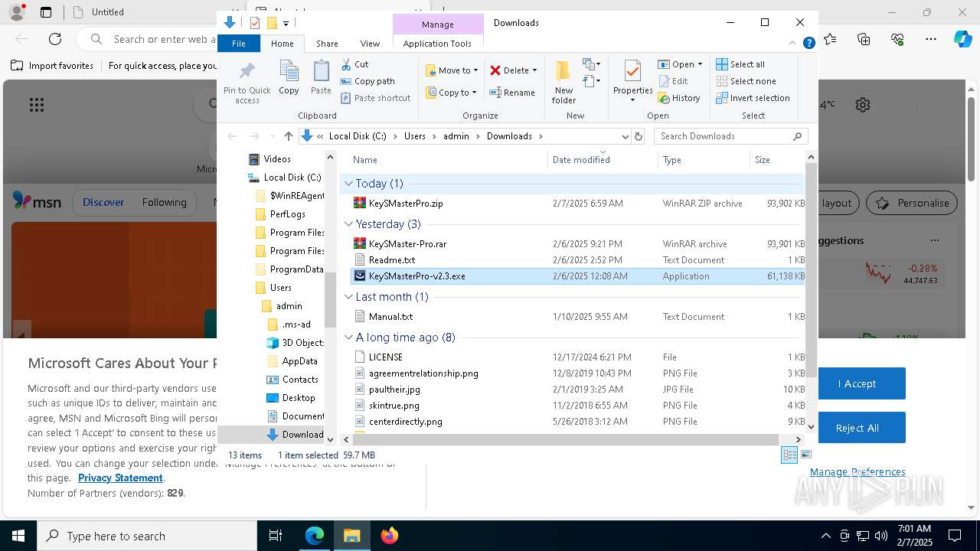980x551 pixels.
Task: Create a New folder
Action: (x=563, y=82)
